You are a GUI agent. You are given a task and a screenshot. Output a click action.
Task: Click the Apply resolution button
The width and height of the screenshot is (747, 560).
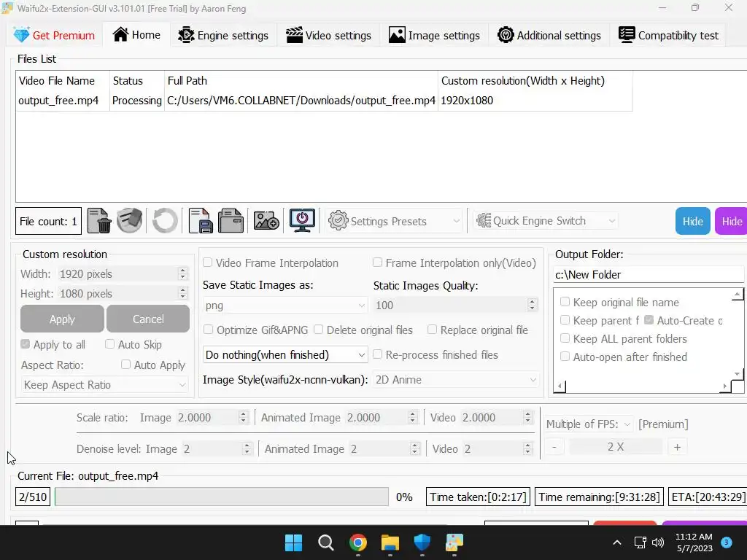click(x=62, y=319)
